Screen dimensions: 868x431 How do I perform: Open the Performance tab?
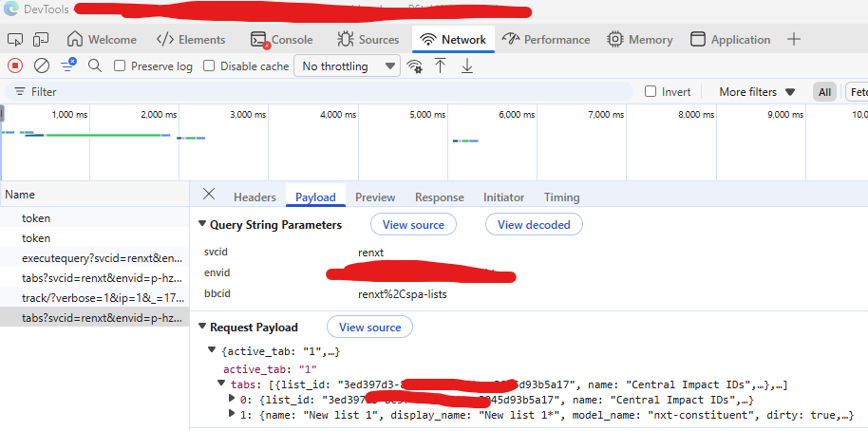[546, 40]
